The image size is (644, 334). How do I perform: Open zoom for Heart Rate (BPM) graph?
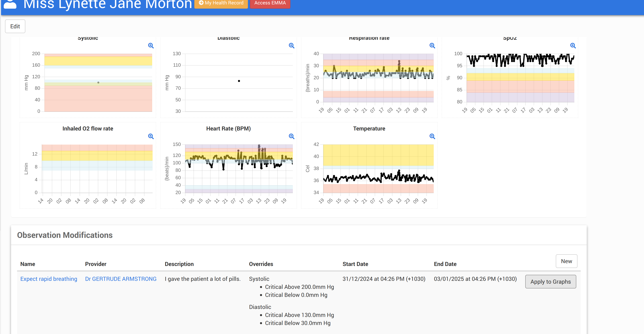[292, 136]
